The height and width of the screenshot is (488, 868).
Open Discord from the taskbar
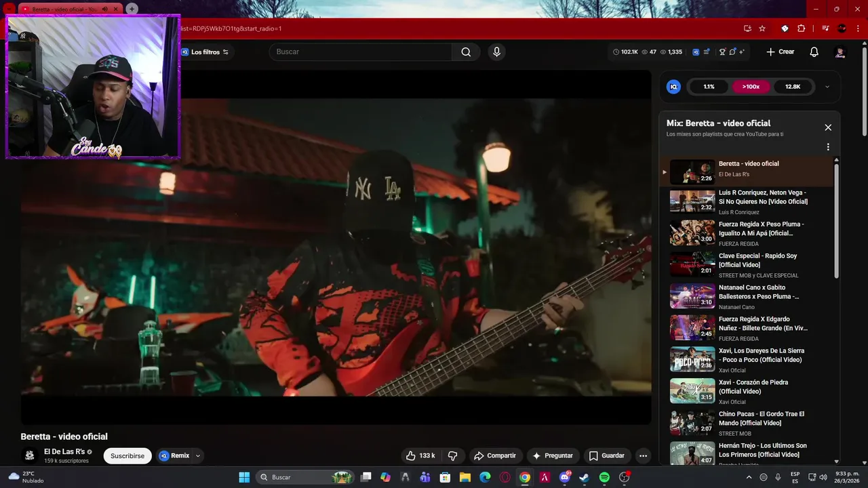tap(564, 477)
